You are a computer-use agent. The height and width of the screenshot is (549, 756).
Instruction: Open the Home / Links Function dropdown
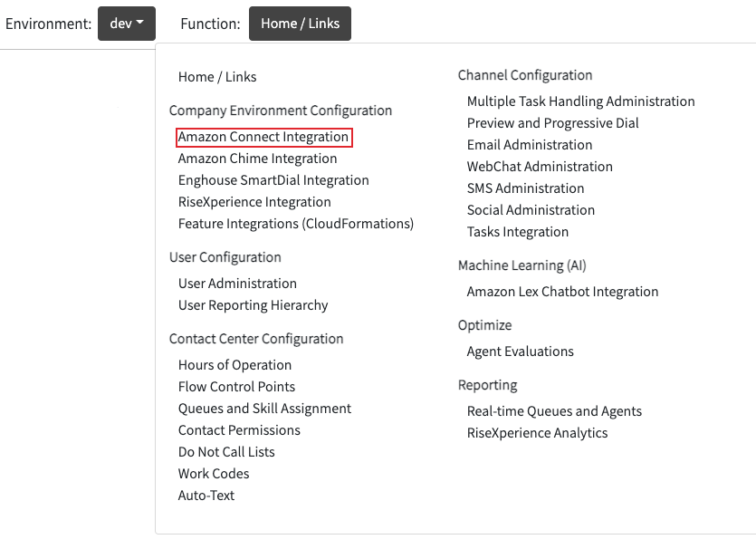coord(300,24)
